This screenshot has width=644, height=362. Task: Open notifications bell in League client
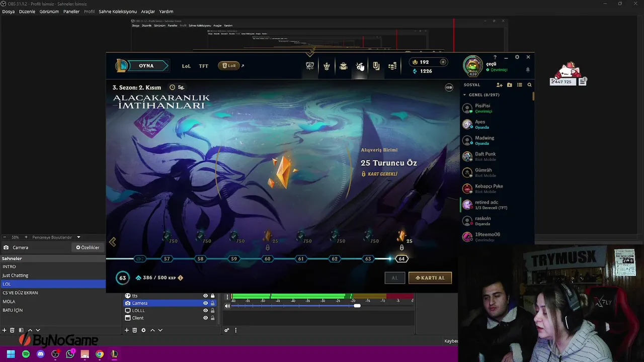[528, 70]
